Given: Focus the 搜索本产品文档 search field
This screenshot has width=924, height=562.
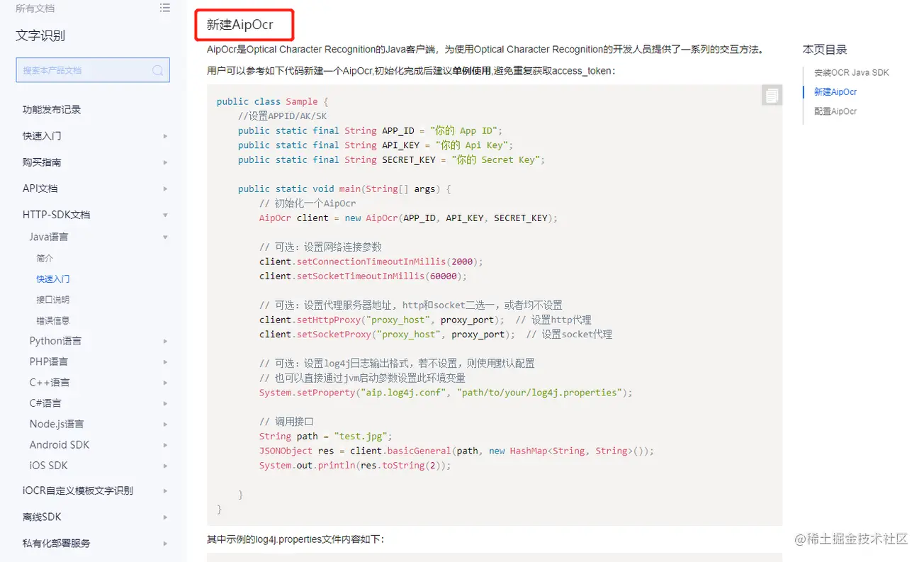Looking at the screenshot, I should coord(93,70).
